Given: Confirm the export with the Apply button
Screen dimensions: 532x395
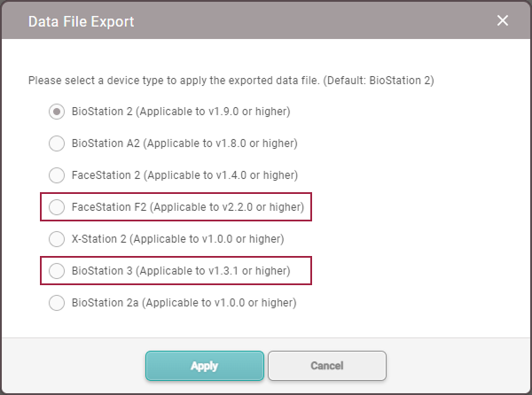Looking at the screenshot, I should [x=205, y=366].
